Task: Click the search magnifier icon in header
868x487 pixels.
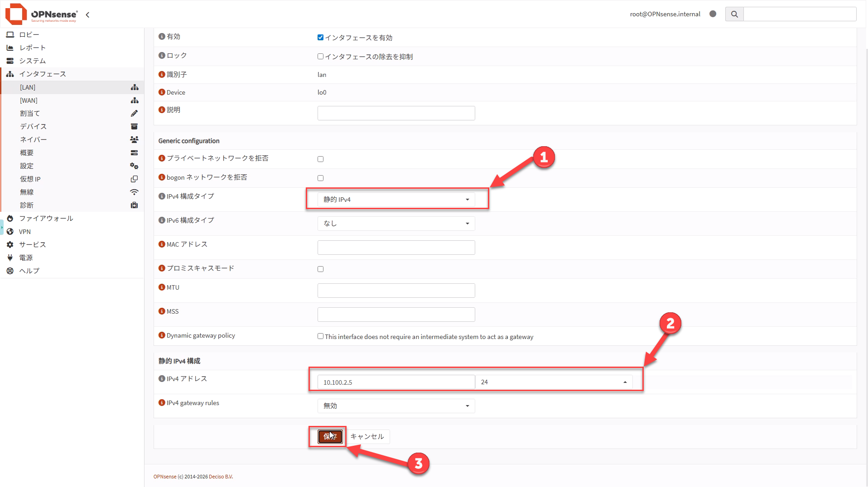Action: (734, 14)
